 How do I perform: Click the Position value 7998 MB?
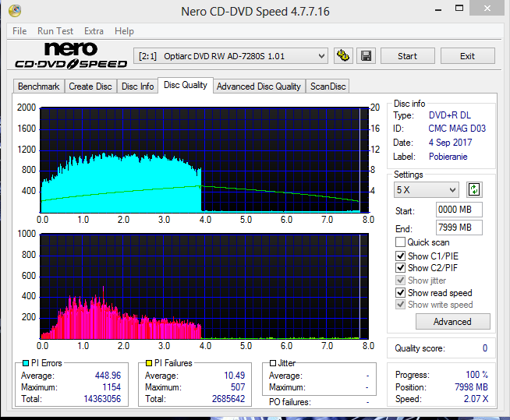471,387
